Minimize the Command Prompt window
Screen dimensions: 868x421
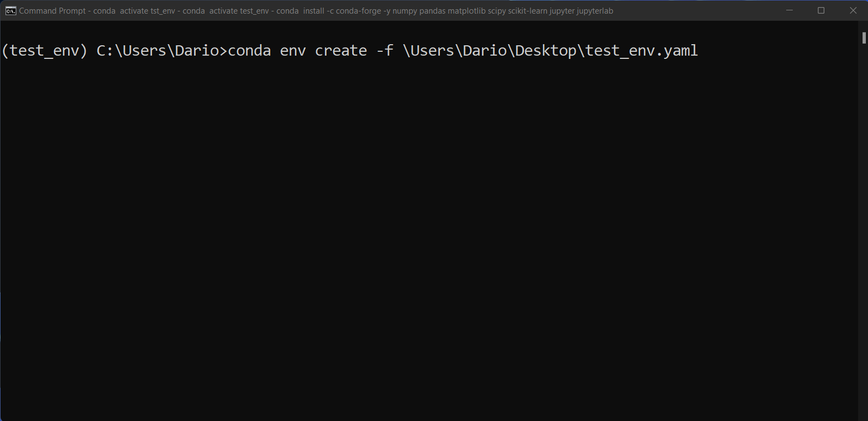tap(789, 10)
